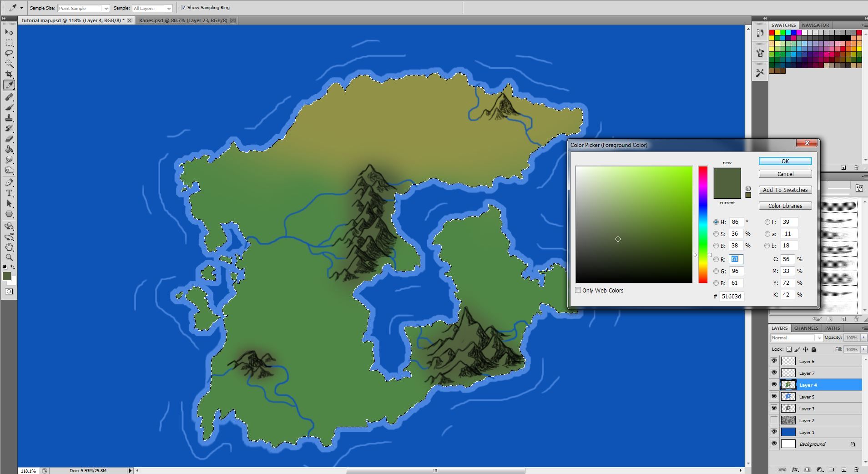Open the Tool Presets panel icon

(x=759, y=33)
